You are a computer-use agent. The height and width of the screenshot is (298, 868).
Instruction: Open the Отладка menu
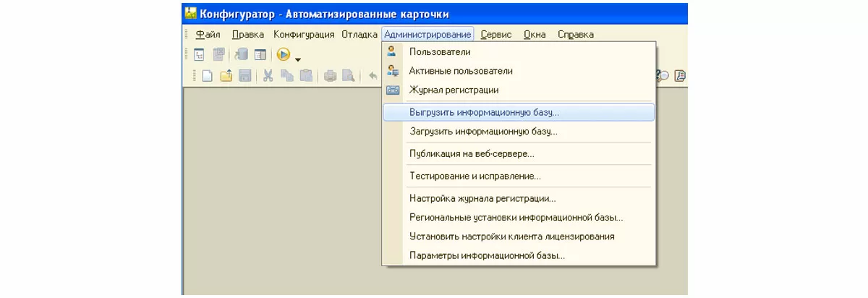[359, 34]
